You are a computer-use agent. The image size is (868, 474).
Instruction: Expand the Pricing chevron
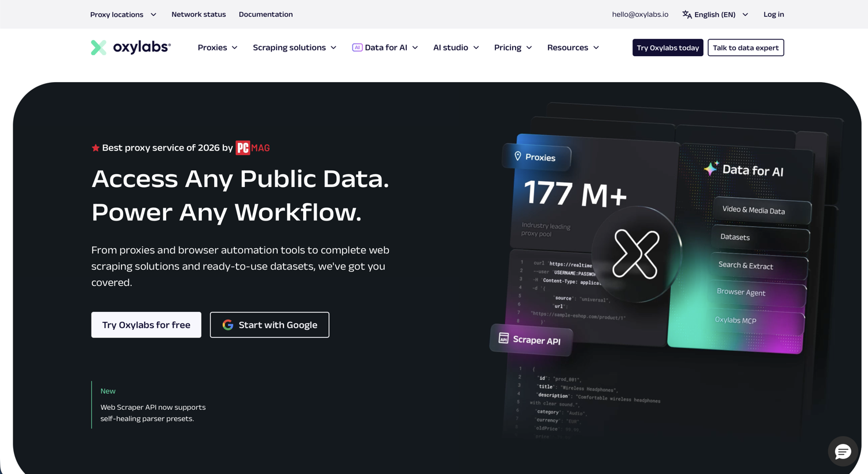tap(529, 47)
